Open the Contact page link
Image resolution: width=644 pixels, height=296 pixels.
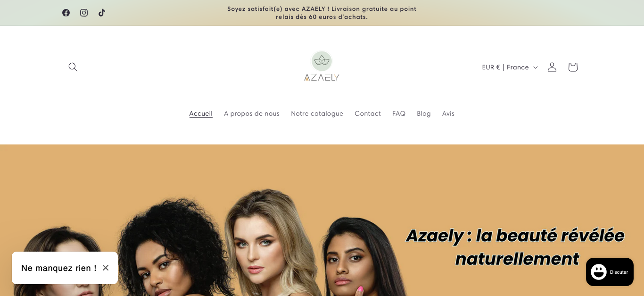pos(368,113)
